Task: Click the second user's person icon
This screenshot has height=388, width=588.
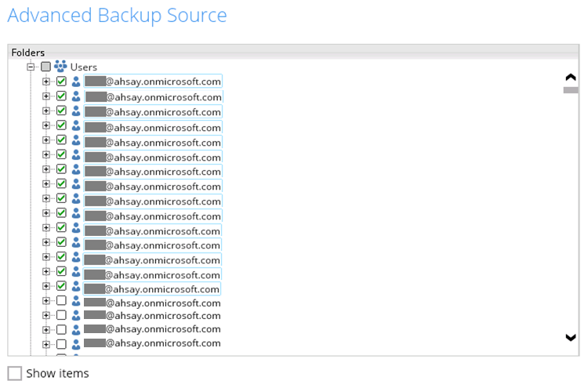Action: [x=76, y=96]
